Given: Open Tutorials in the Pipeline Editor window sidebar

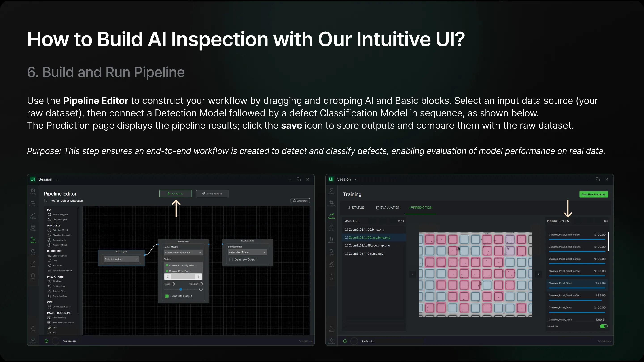Looking at the screenshot, I should [x=33, y=341].
